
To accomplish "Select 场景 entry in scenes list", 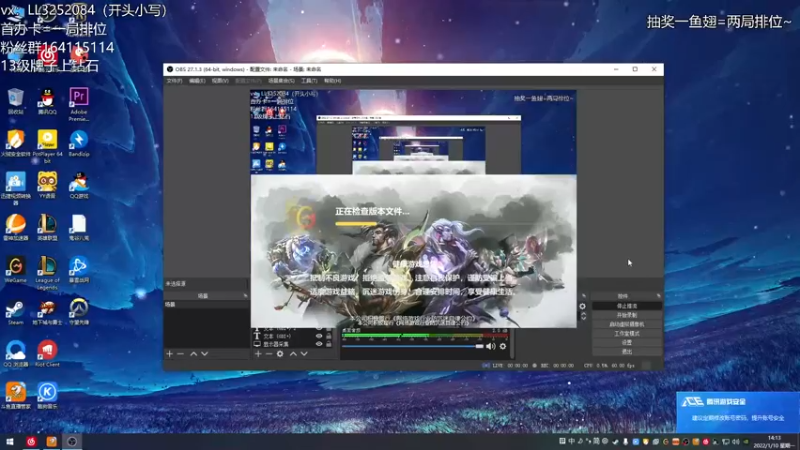I will click(206, 305).
